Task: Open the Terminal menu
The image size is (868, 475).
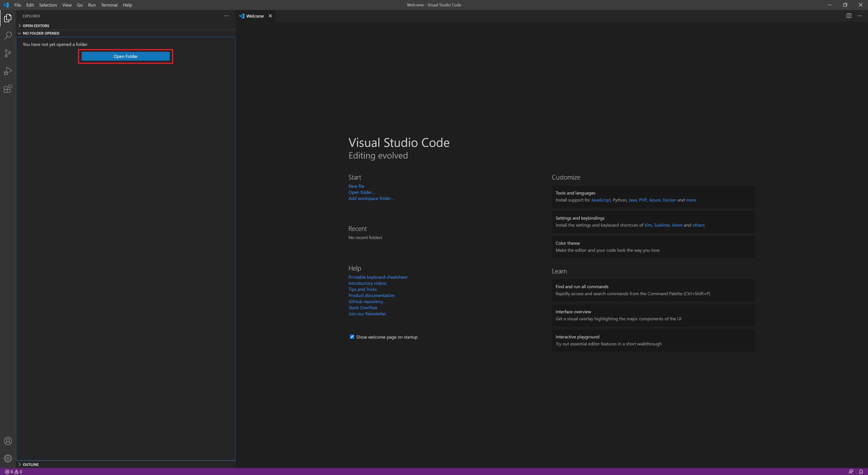Action: point(109,5)
